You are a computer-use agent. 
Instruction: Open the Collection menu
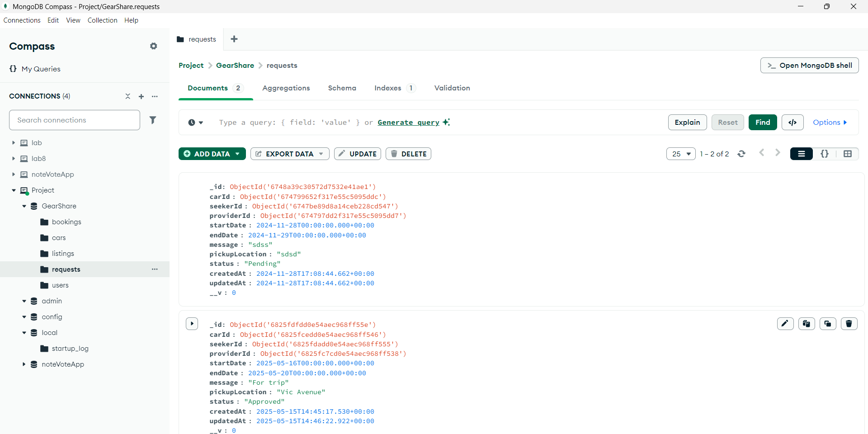[103, 20]
